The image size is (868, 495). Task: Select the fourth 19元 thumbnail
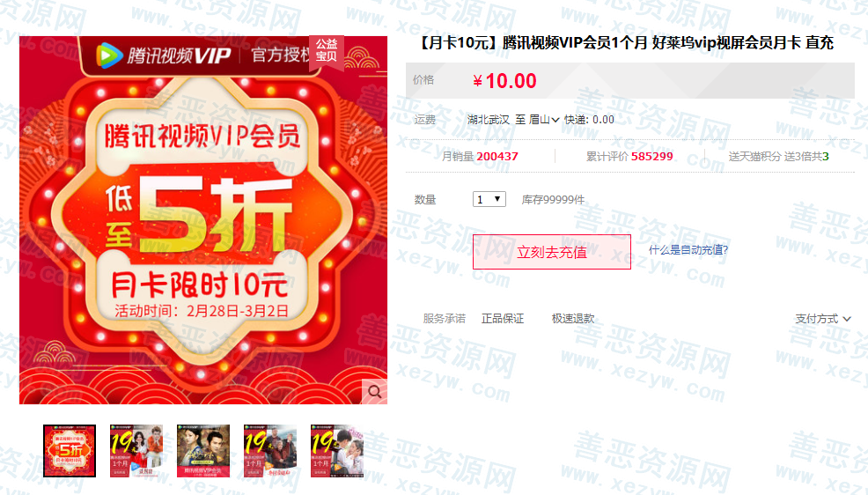click(270, 451)
